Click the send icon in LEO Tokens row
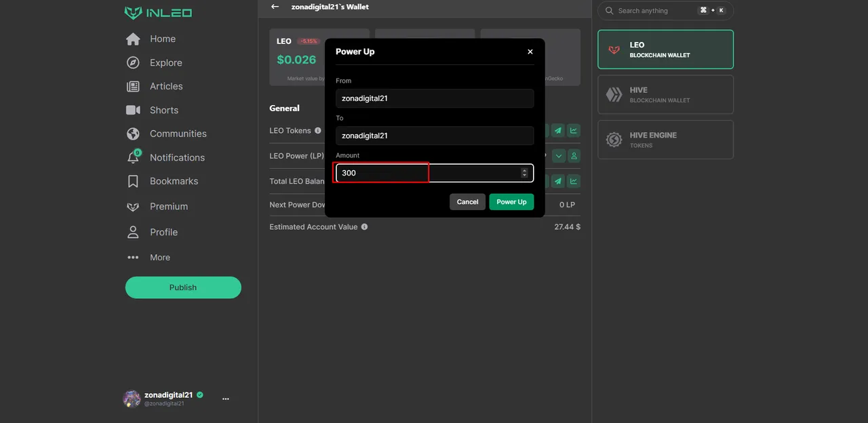868x423 pixels. point(558,131)
